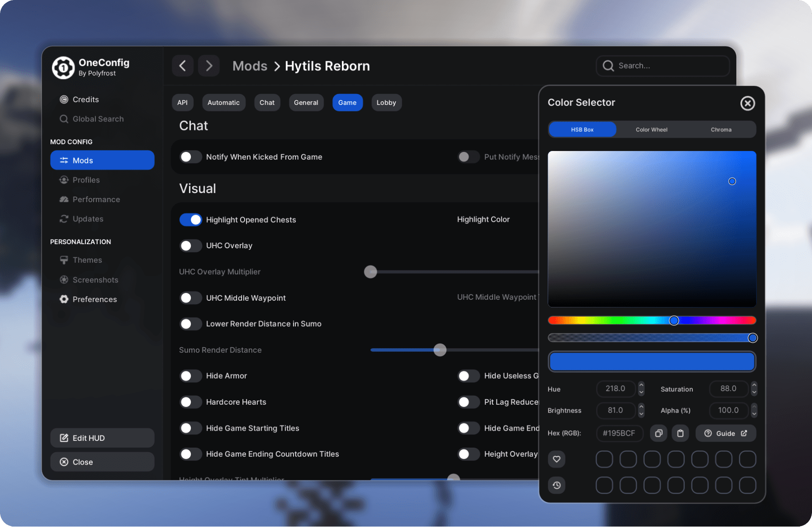The width and height of the screenshot is (812, 527).
Task: Increase Hue value with up stepper
Action: (x=641, y=386)
